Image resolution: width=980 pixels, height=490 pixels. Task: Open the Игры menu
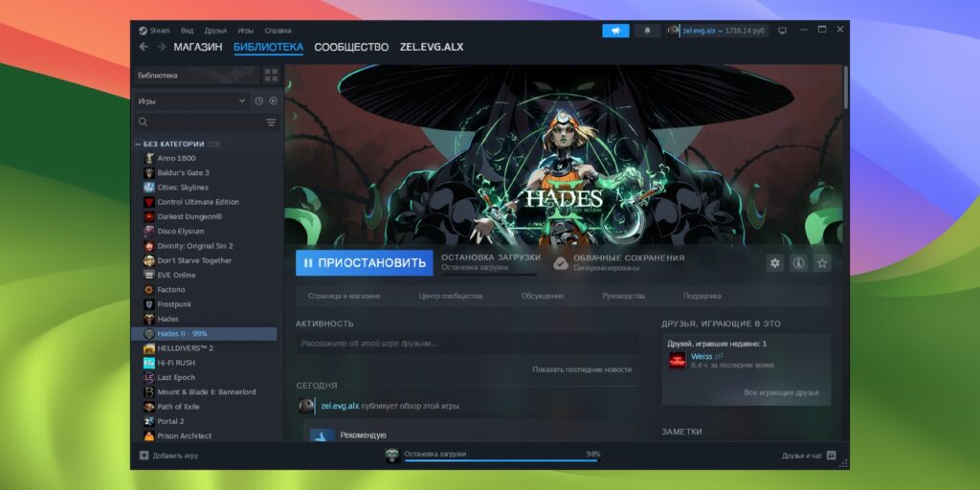tap(245, 31)
